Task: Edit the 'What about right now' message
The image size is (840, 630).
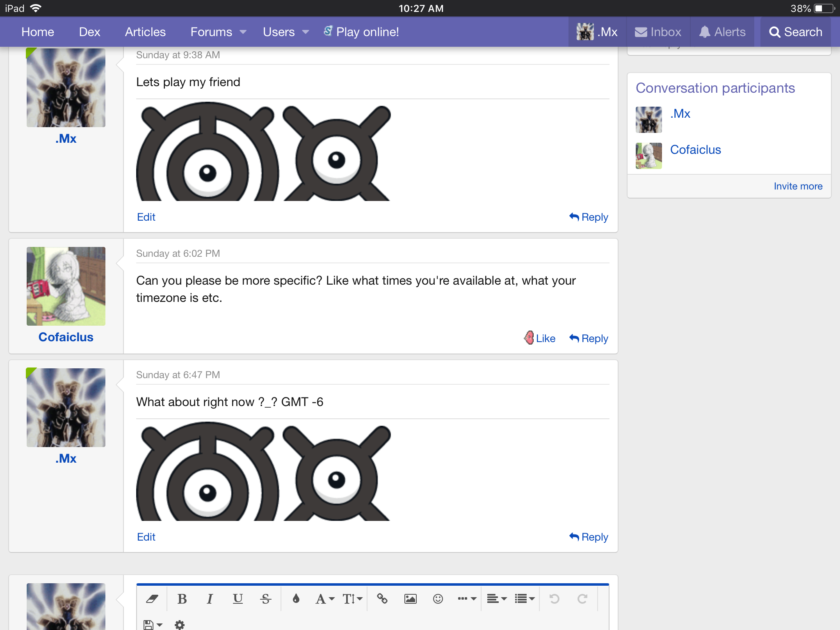Action: (146, 537)
